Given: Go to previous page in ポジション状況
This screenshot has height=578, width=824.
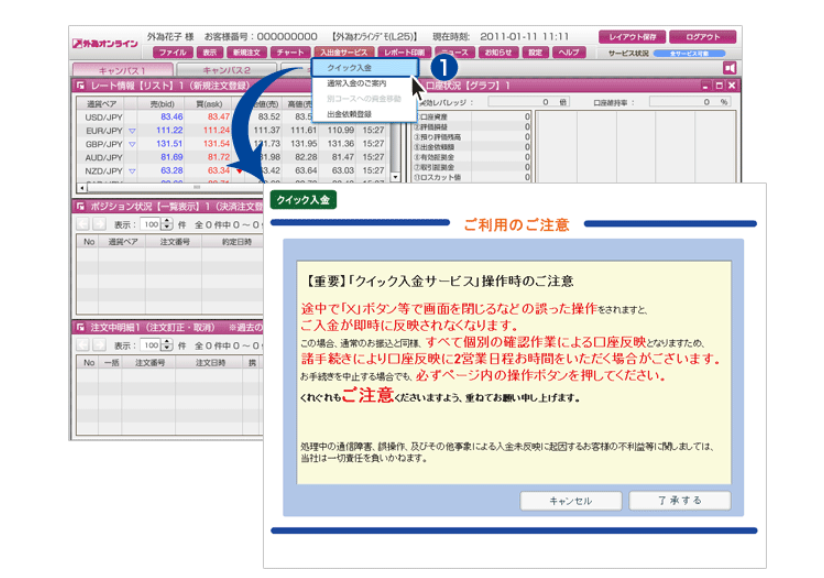Looking at the screenshot, I should coord(84,224).
